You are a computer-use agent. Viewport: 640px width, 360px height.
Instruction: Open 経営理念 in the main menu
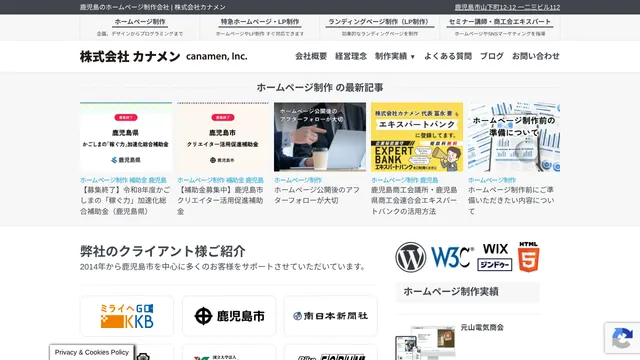coord(351,56)
